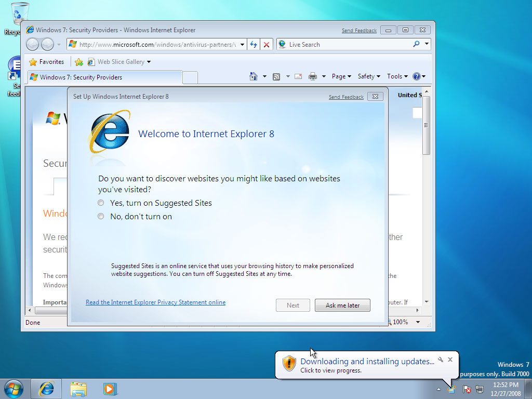
Task: Open the Recent Pages dropdown arrow
Action: click(59, 45)
